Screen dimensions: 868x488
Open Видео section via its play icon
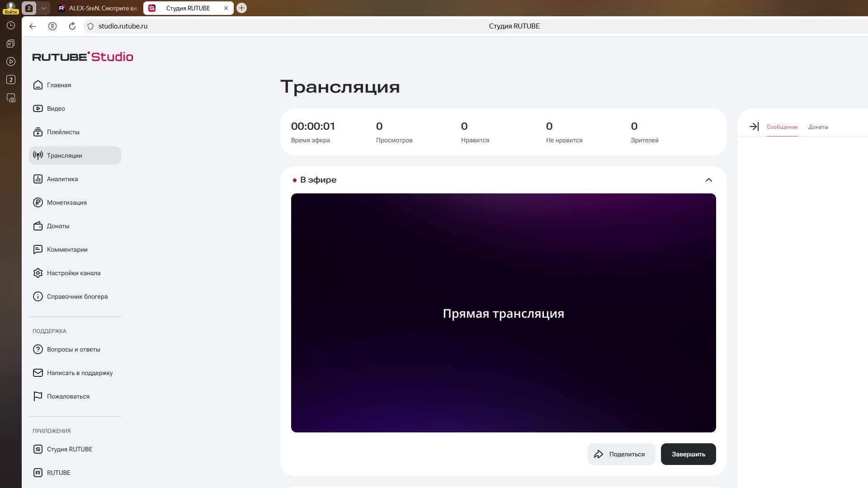pos(38,108)
